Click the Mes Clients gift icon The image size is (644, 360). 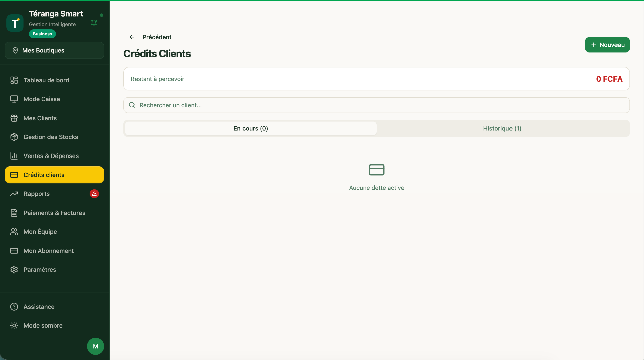(x=14, y=118)
